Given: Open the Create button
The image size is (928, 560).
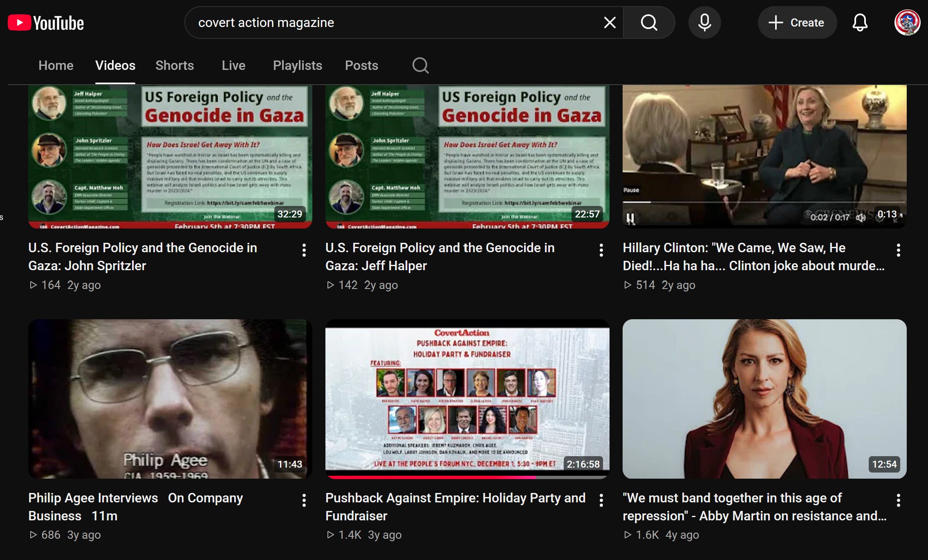Looking at the screenshot, I should pyautogui.click(x=797, y=22).
